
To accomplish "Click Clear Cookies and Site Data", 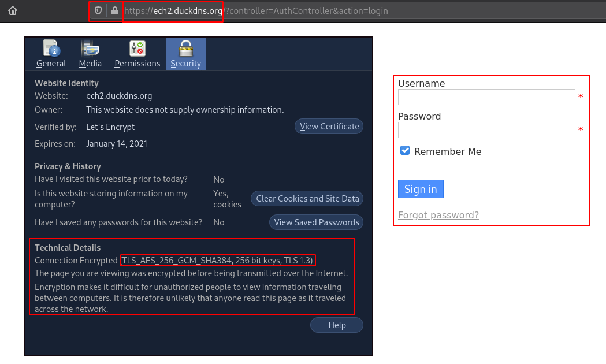I will pyautogui.click(x=307, y=199).
